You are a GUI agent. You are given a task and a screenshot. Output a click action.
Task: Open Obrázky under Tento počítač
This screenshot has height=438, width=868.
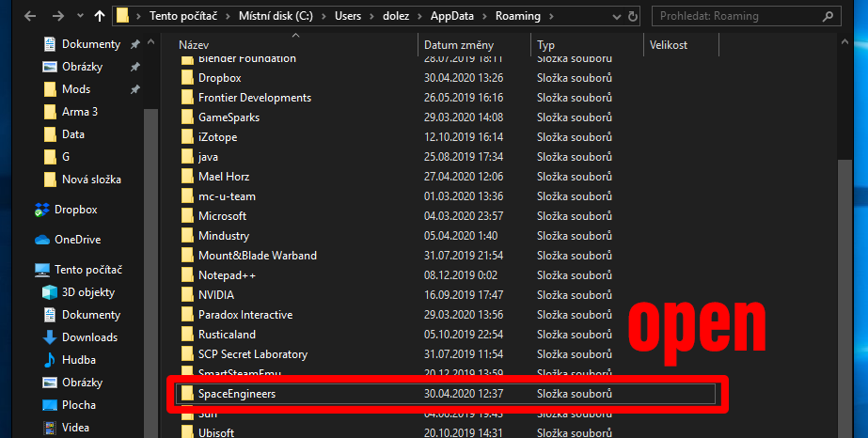tap(82, 383)
